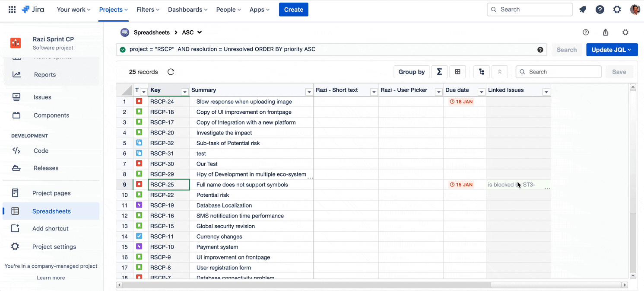The height and width of the screenshot is (291, 644).
Task: Open the grid view icon next to sigma
Action: [457, 71]
